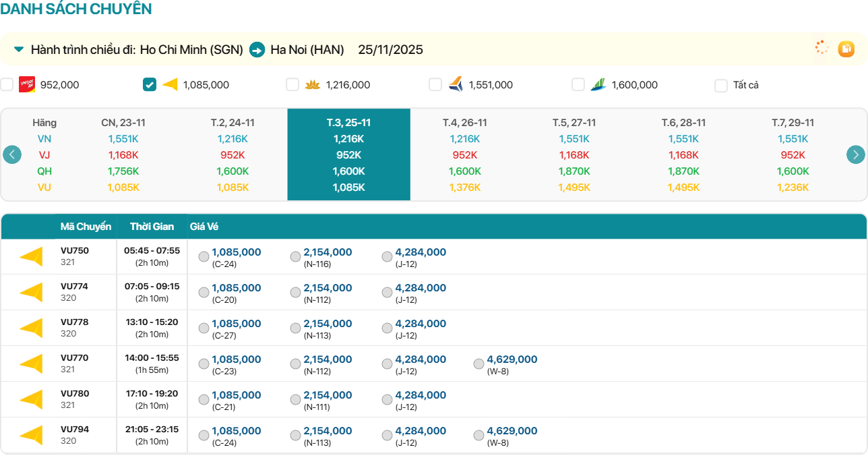Click the circular arrow between SGN and HAN
The image size is (868, 466).
[x=257, y=49]
